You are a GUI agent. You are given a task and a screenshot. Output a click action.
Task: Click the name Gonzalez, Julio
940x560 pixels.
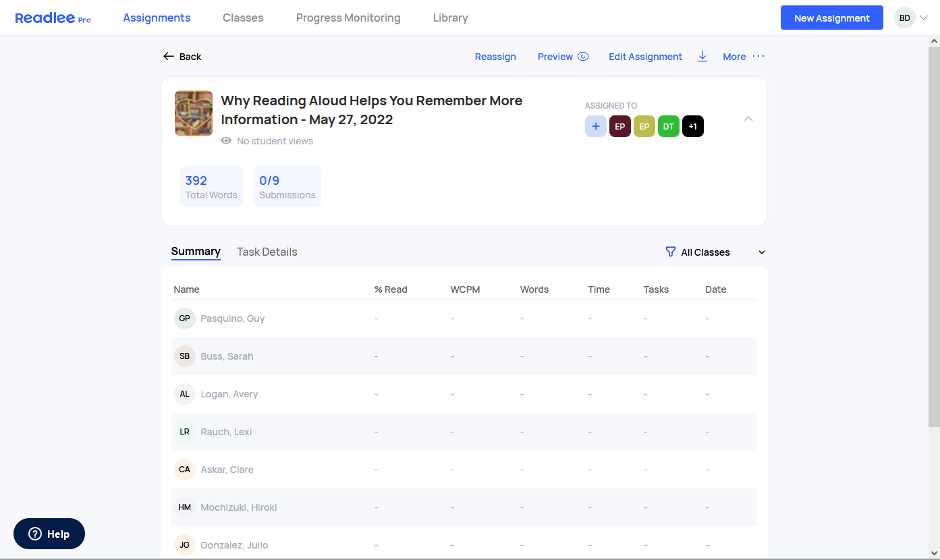pyautogui.click(x=234, y=545)
